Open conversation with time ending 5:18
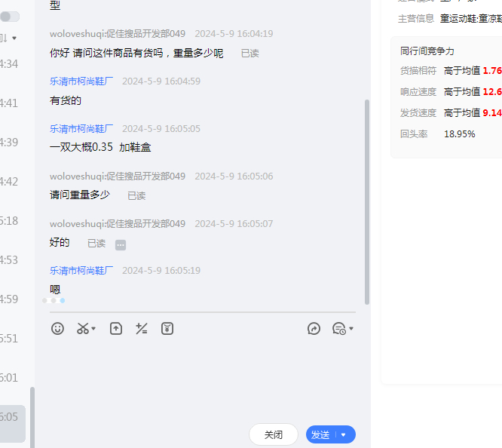Screen dimensions: 502x448 pos(9,221)
